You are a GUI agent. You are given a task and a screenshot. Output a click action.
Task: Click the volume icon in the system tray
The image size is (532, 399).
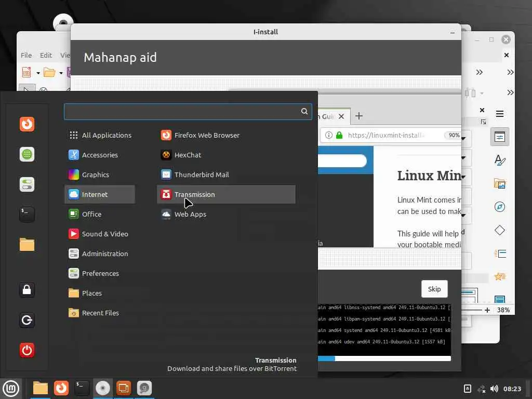click(x=494, y=389)
